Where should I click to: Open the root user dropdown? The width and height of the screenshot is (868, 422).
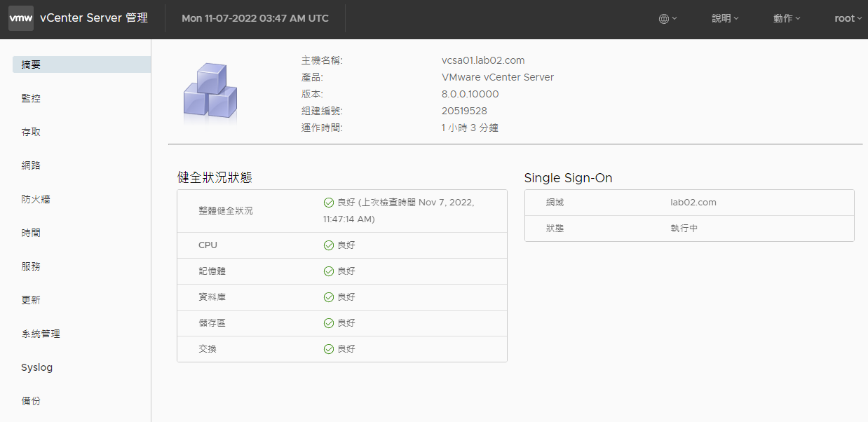(848, 19)
